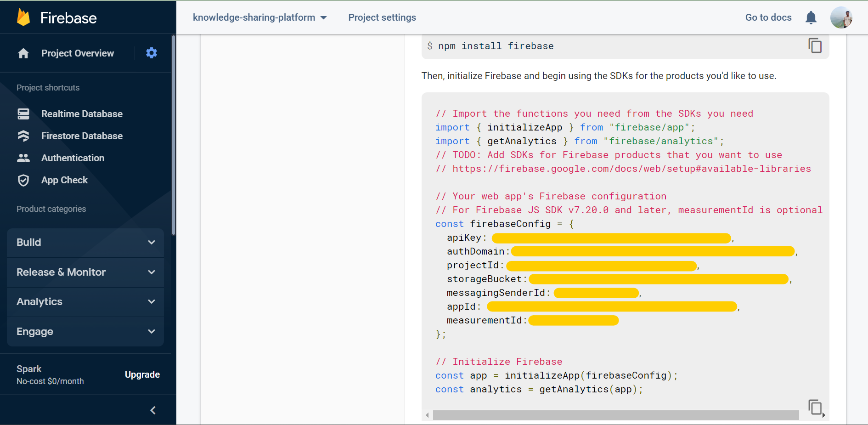Image resolution: width=868 pixels, height=425 pixels.
Task: Open the App Check section
Action: tap(64, 180)
